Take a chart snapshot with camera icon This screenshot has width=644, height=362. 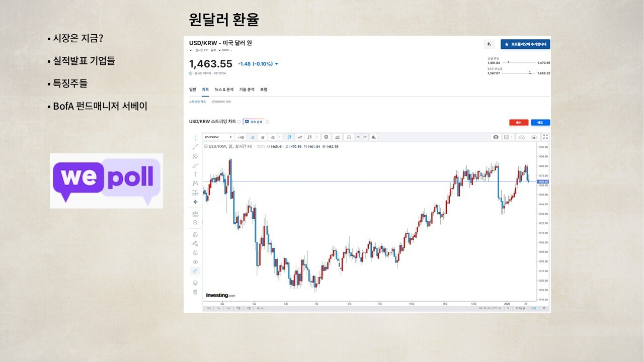pyautogui.click(x=496, y=137)
